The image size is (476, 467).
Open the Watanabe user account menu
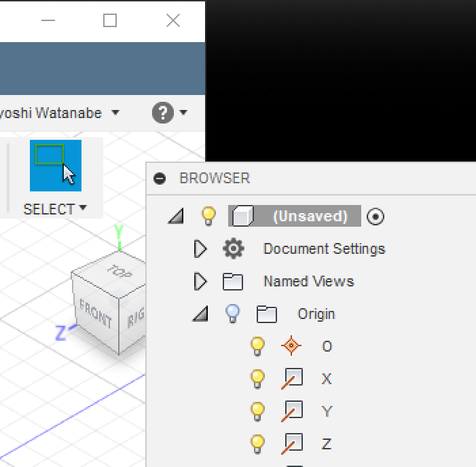pos(60,113)
